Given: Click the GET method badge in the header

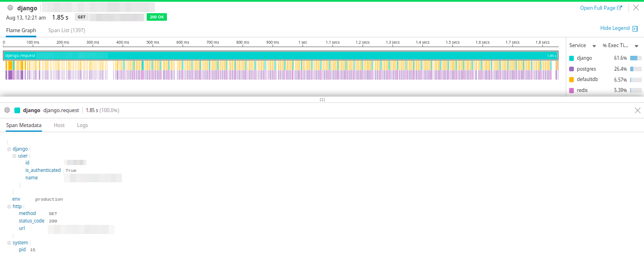Looking at the screenshot, I should click(81, 17).
